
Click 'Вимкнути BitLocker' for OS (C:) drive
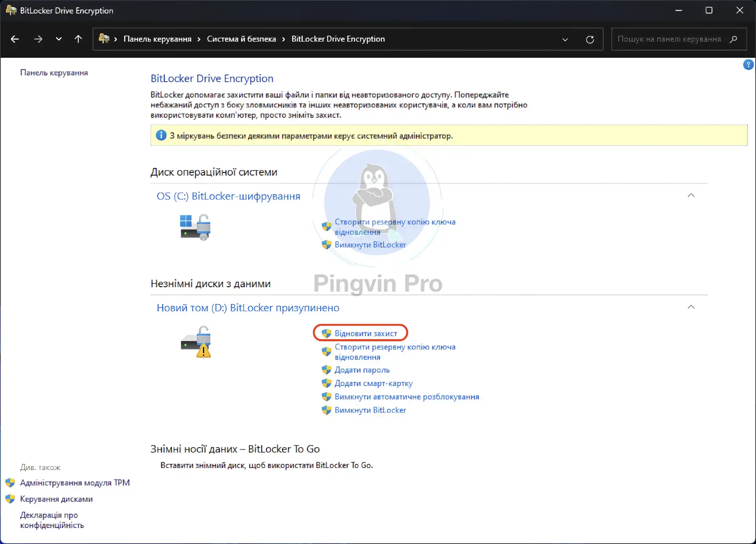(x=370, y=245)
